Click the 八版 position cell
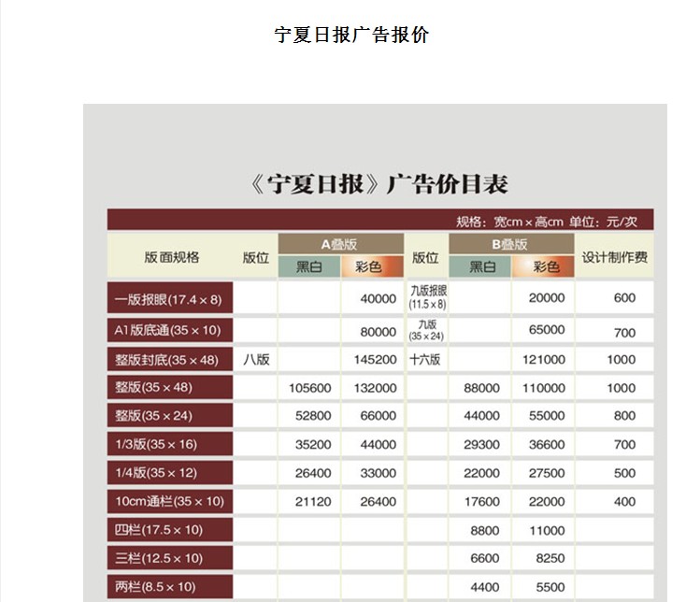 pyautogui.click(x=256, y=360)
